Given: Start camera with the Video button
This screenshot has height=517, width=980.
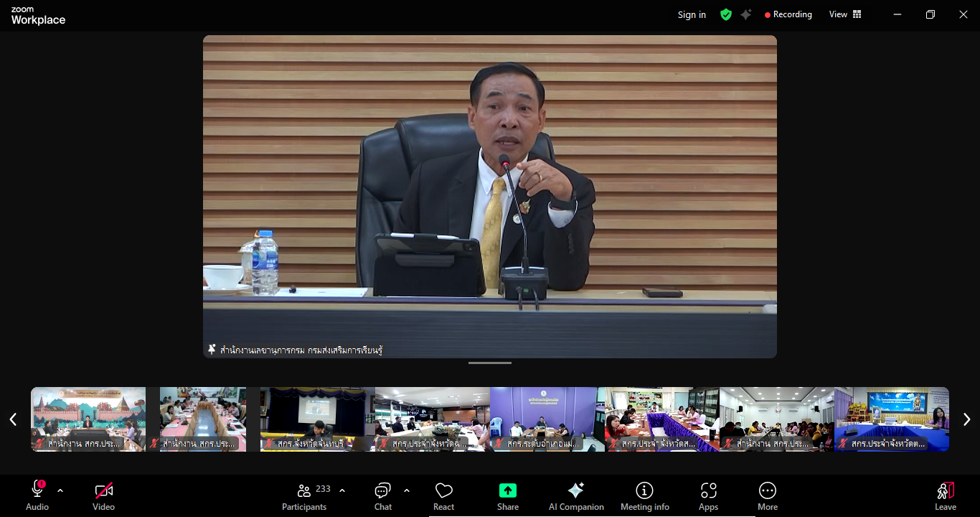Looking at the screenshot, I should click(x=103, y=495).
